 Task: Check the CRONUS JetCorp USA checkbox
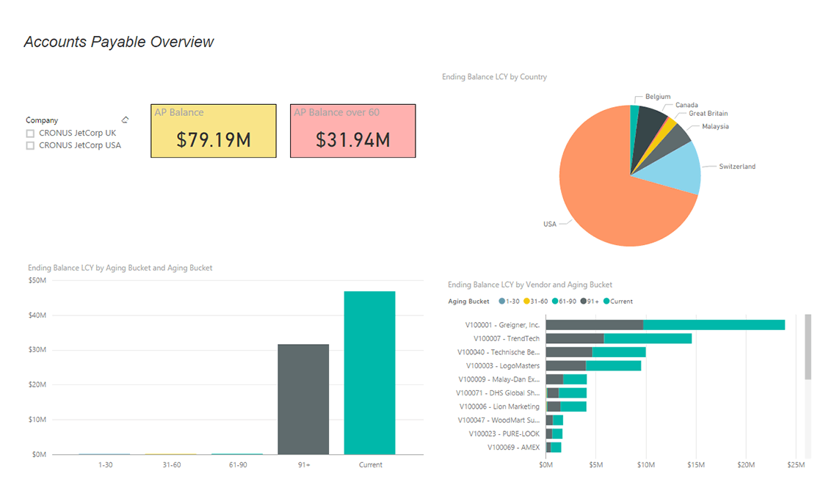[x=30, y=145]
